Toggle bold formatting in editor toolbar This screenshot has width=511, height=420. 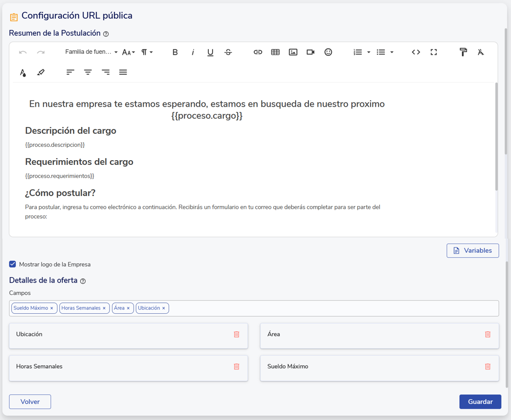(175, 52)
